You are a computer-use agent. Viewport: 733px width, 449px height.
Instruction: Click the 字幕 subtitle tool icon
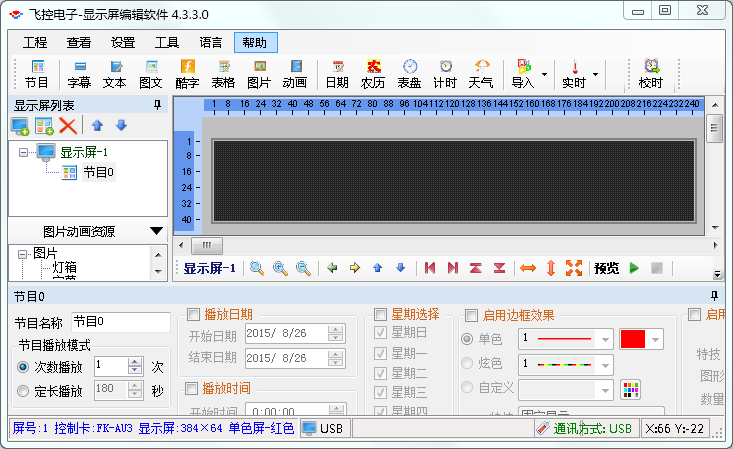(x=79, y=73)
